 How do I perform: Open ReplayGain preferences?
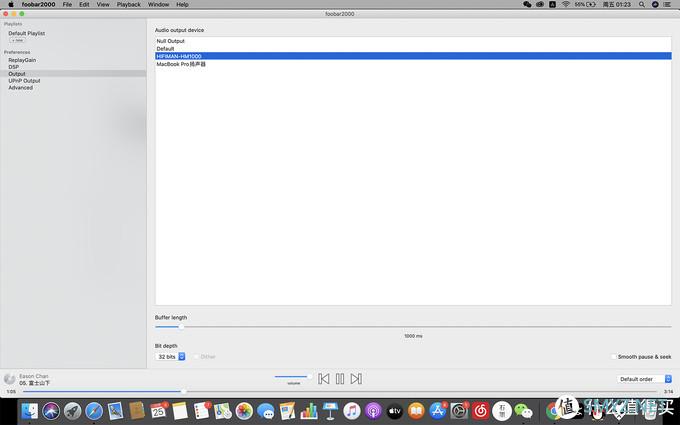coord(22,60)
